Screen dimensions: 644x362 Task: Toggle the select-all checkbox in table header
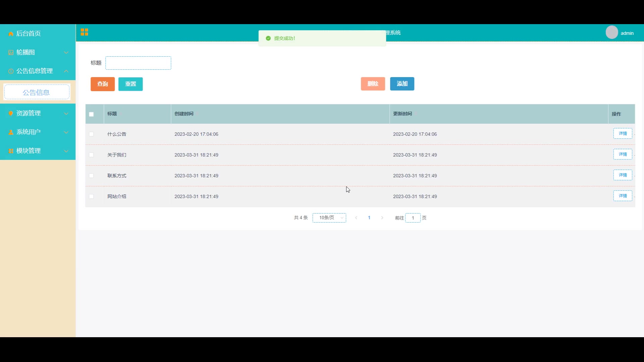91,114
